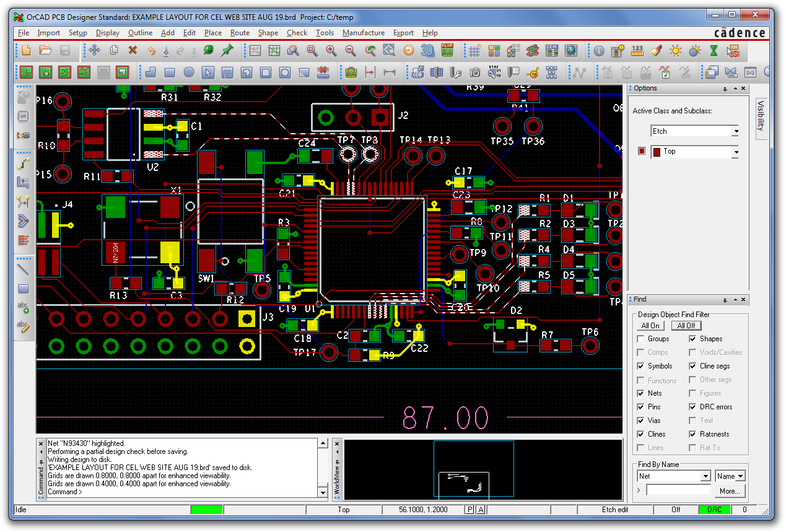Click the A button in status bar
This screenshot has width=786, height=532.
[481, 510]
